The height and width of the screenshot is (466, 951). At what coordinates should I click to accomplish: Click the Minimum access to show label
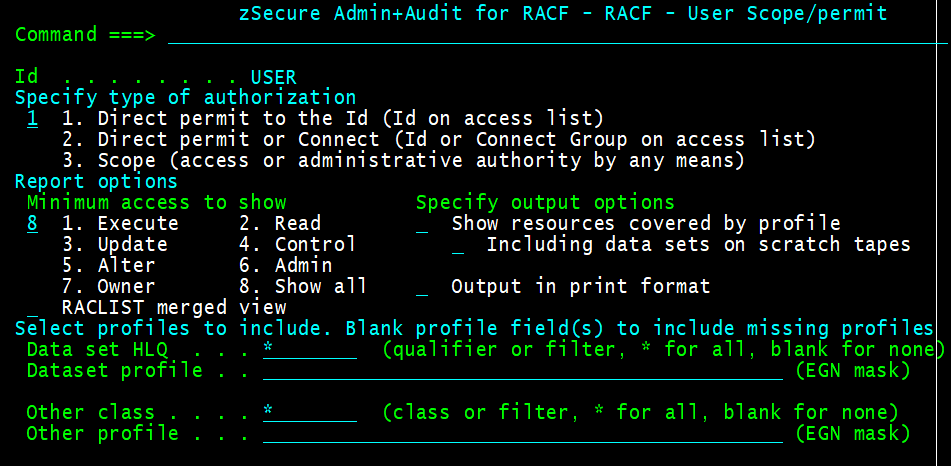pyautogui.click(x=156, y=203)
